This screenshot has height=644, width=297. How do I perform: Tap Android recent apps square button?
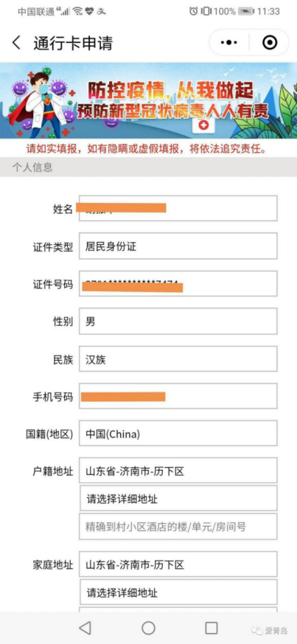coord(212,628)
